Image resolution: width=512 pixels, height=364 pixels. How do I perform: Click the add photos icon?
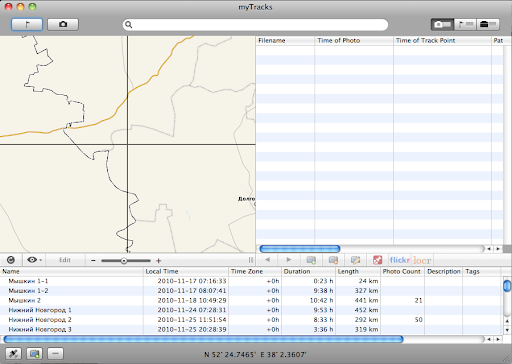(311, 260)
